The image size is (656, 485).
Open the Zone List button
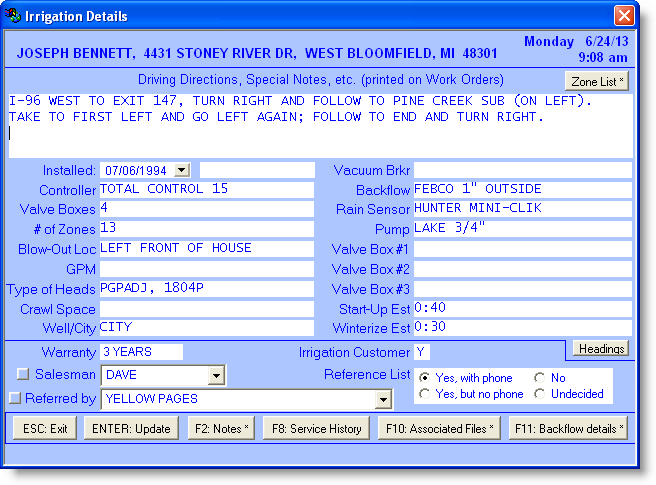[598, 81]
